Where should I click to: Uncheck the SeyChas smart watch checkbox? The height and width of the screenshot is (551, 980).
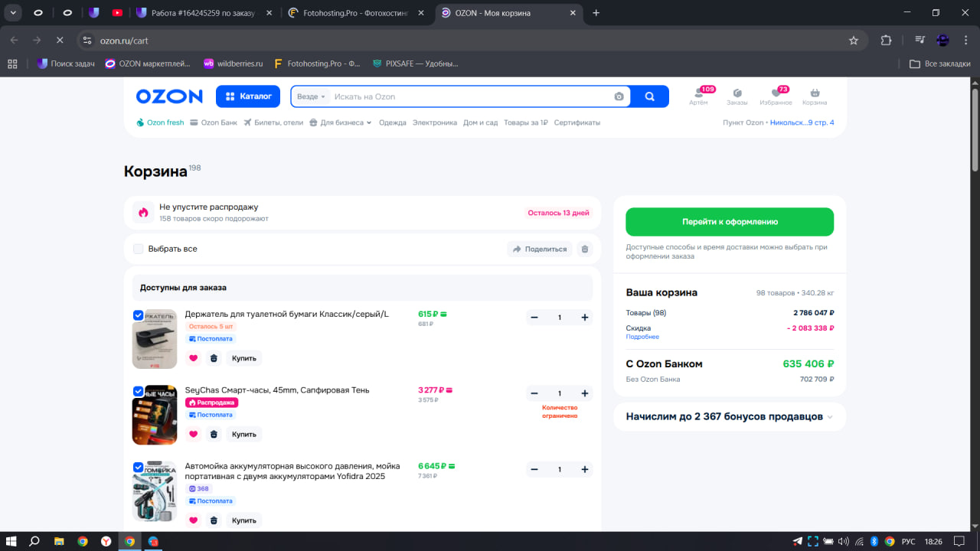point(139,391)
